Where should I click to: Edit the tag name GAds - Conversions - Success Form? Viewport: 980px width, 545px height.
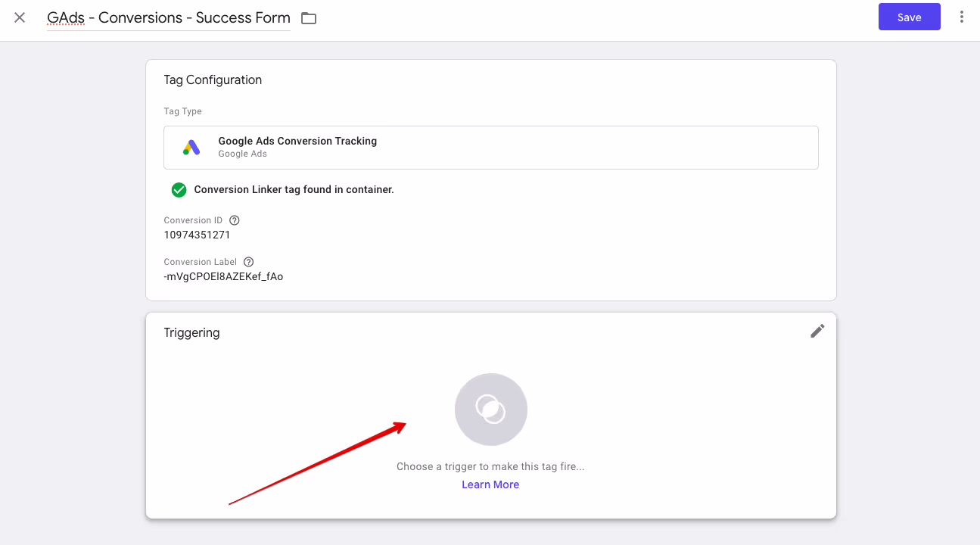(x=169, y=17)
